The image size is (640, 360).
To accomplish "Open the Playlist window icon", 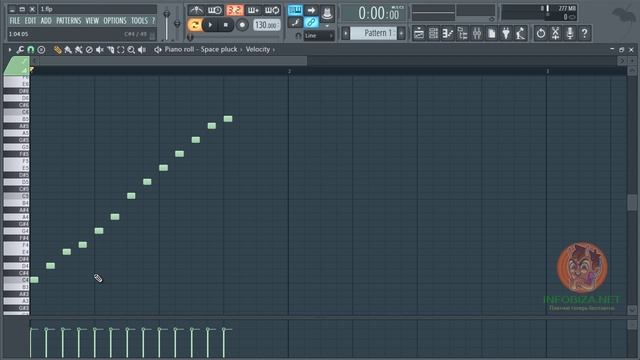I will 419,33.
